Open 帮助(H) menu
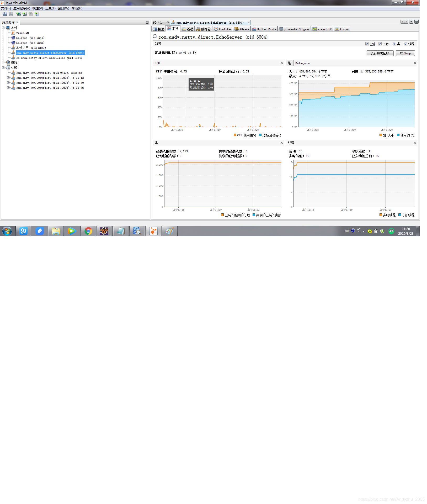 [x=77, y=8]
